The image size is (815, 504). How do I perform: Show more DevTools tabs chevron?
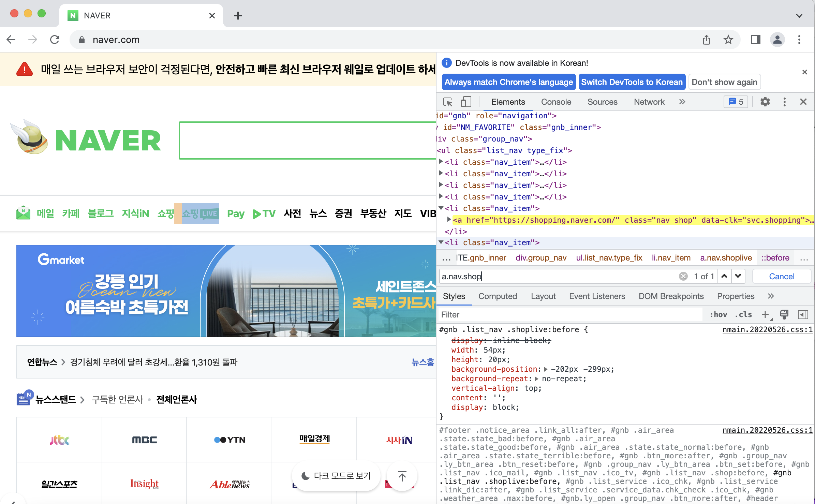(x=682, y=102)
